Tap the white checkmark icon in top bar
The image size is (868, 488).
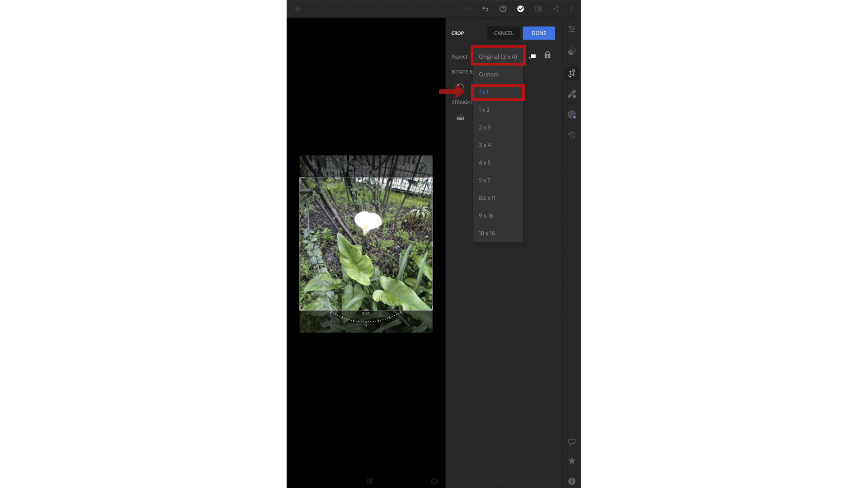pyautogui.click(x=520, y=9)
